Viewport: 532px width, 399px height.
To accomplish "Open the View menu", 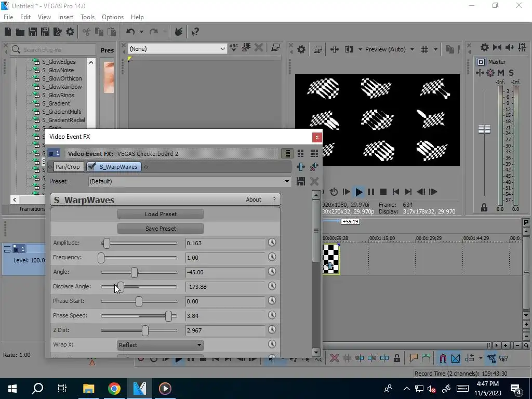I will (44, 17).
